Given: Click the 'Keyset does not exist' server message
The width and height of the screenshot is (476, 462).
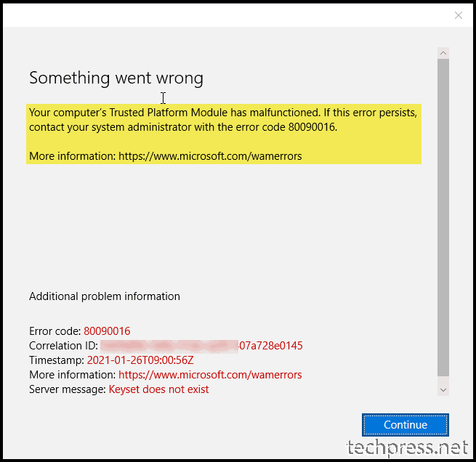Looking at the screenshot, I should tap(158, 389).
